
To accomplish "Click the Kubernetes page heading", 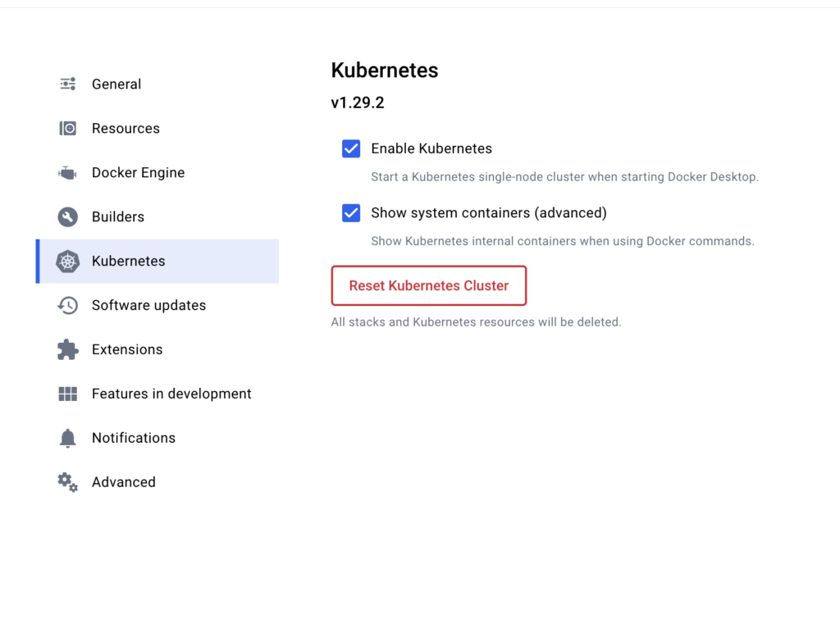I will click(x=385, y=71).
